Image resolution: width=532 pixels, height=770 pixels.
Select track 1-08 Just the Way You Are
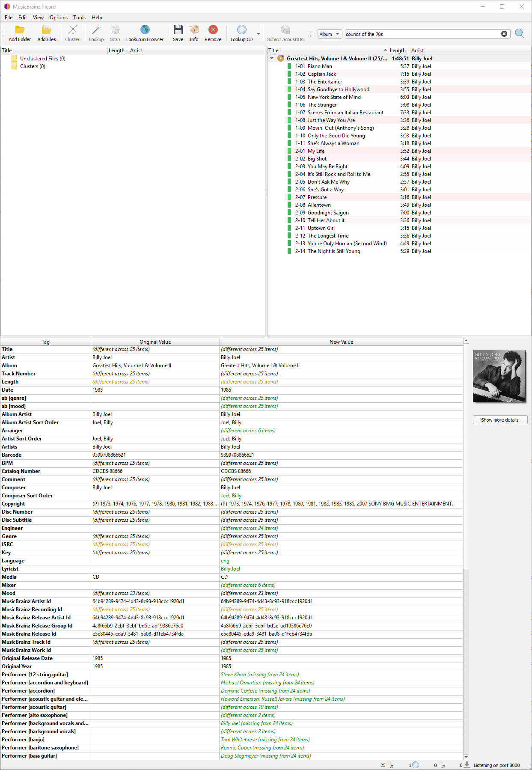click(325, 120)
